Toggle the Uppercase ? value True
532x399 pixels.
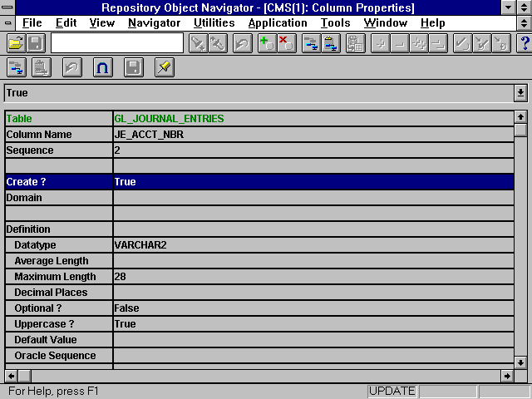[312, 324]
